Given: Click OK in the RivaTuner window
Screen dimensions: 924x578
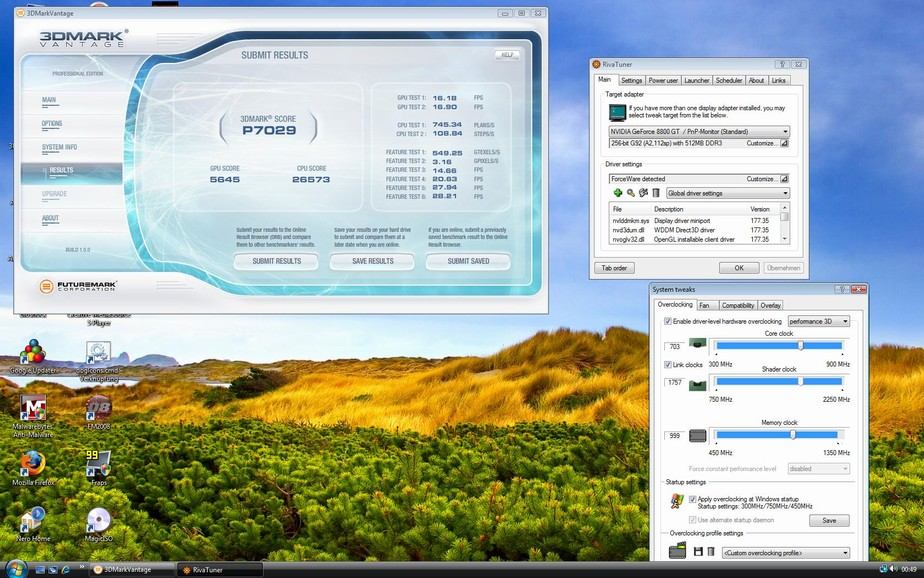Looking at the screenshot, I should (739, 267).
